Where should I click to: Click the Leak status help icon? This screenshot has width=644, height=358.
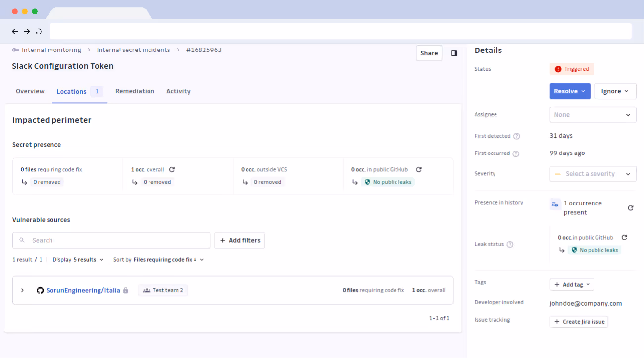510,244
